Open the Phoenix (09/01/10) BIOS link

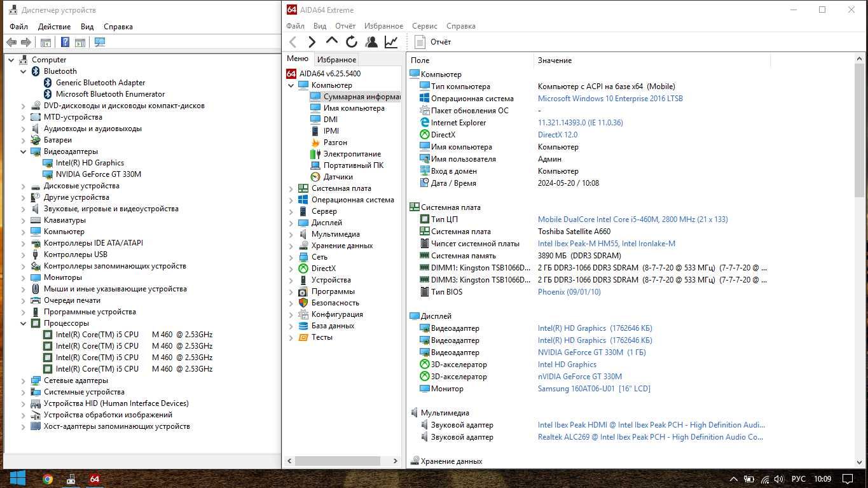pos(569,292)
